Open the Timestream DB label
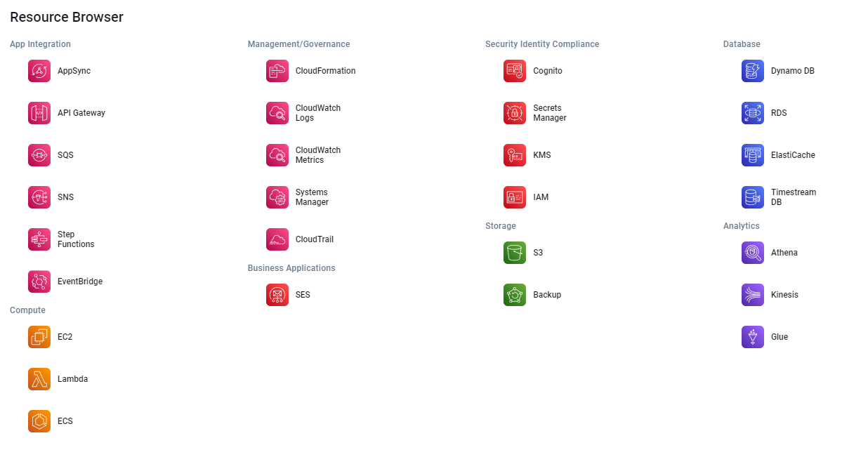868x457 pixels. tap(793, 197)
